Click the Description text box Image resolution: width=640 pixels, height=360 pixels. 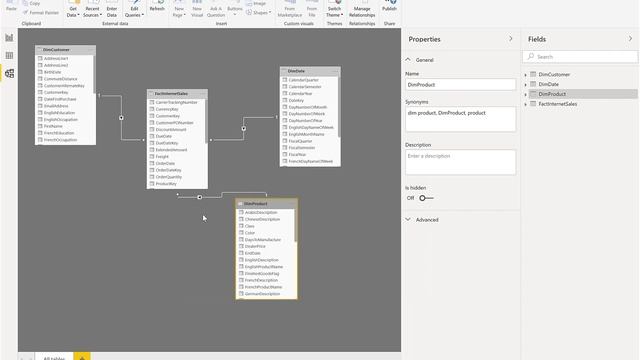460,162
